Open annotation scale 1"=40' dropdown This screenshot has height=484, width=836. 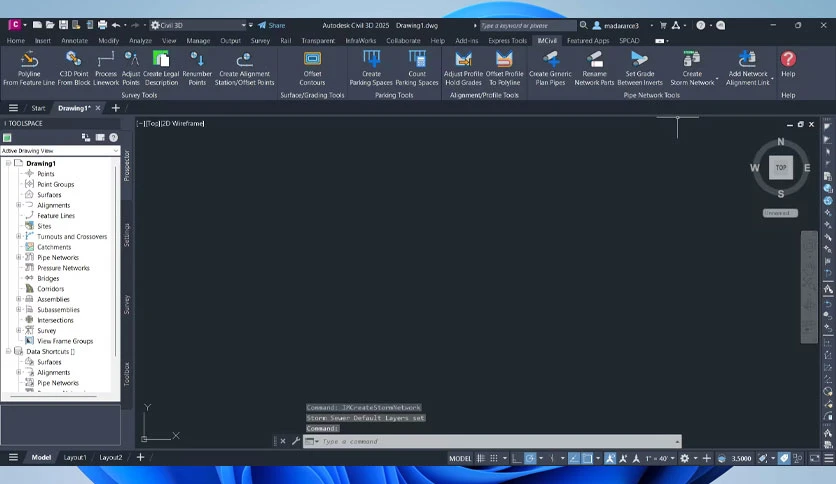tap(660, 458)
